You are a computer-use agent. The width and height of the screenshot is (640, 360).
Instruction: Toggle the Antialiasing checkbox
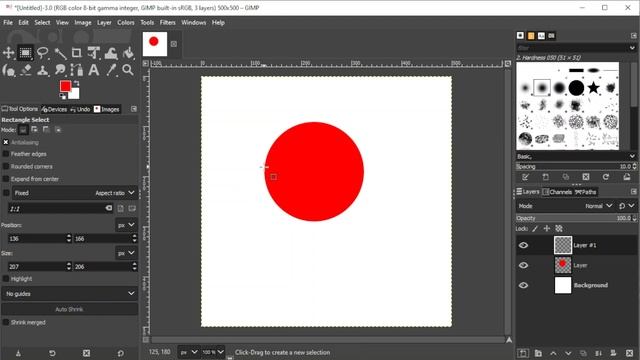(6, 142)
